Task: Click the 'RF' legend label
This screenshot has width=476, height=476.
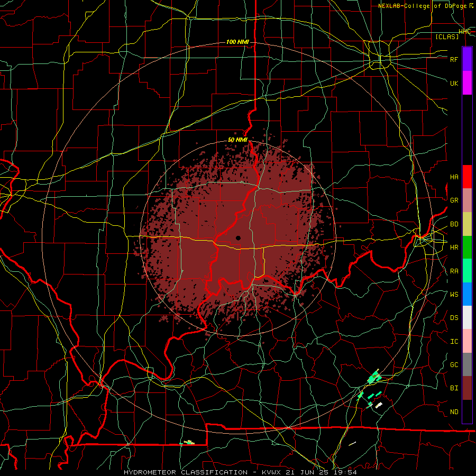Action: 454,59
